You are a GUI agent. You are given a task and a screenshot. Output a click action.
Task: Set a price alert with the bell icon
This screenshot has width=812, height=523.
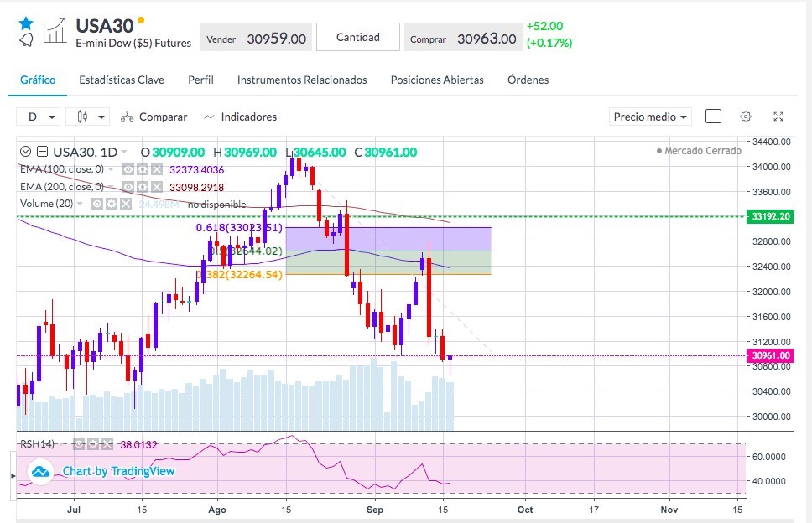click(x=26, y=40)
